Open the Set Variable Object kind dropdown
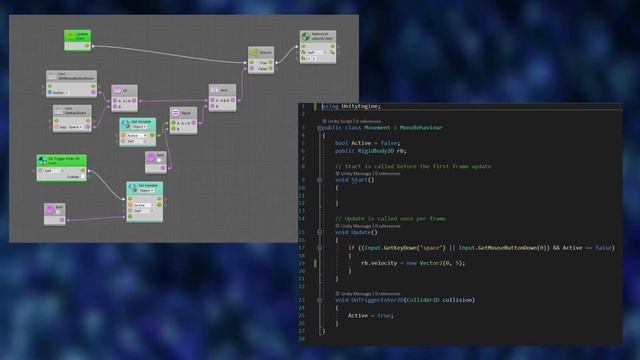The height and width of the screenshot is (360, 640). pos(147,191)
